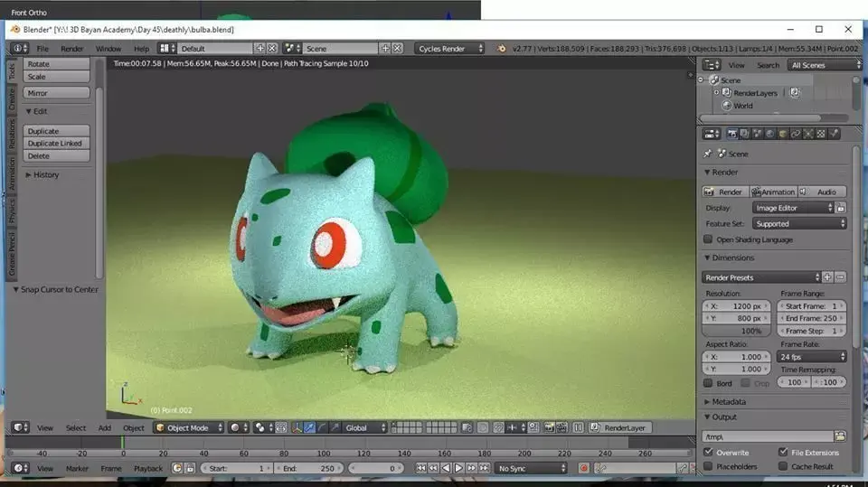868x487 pixels.
Task: Toggle the timeline preview range clock icon
Action: [x=177, y=468]
